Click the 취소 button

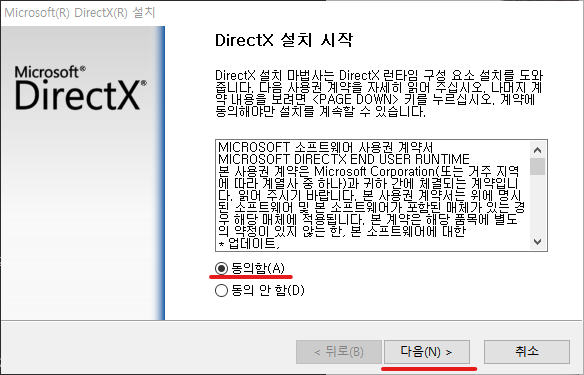click(527, 352)
